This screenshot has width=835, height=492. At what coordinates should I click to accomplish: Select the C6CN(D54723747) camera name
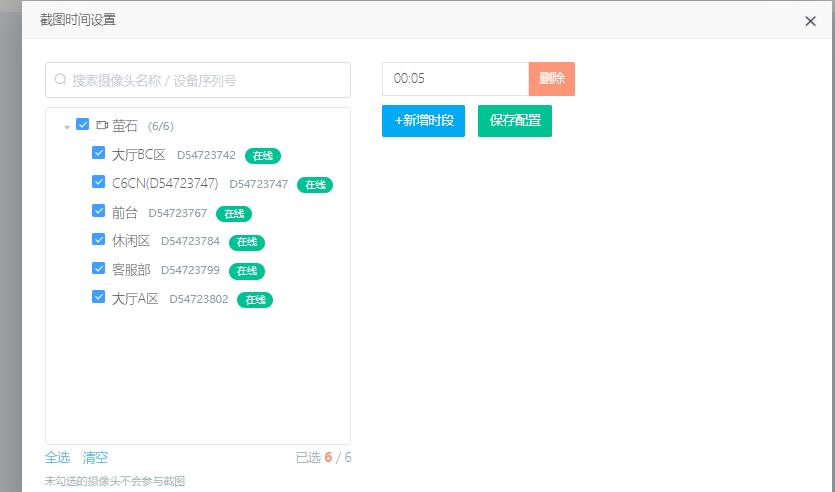[165, 184]
